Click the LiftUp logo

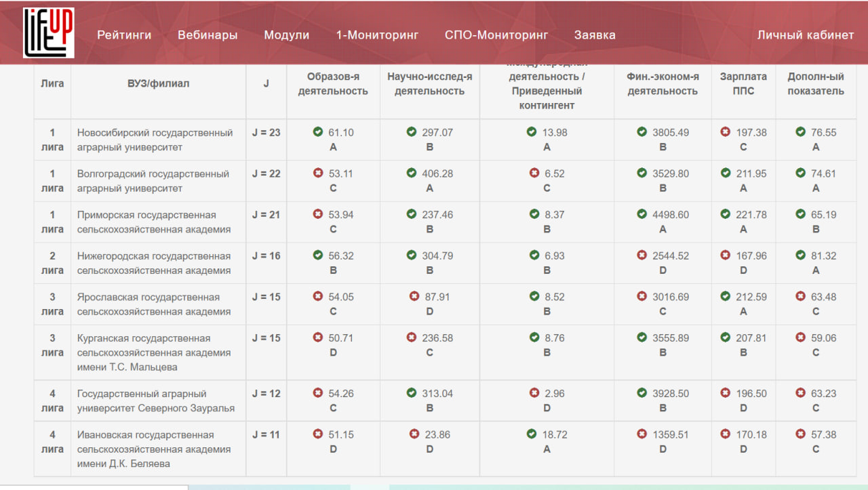(x=48, y=33)
